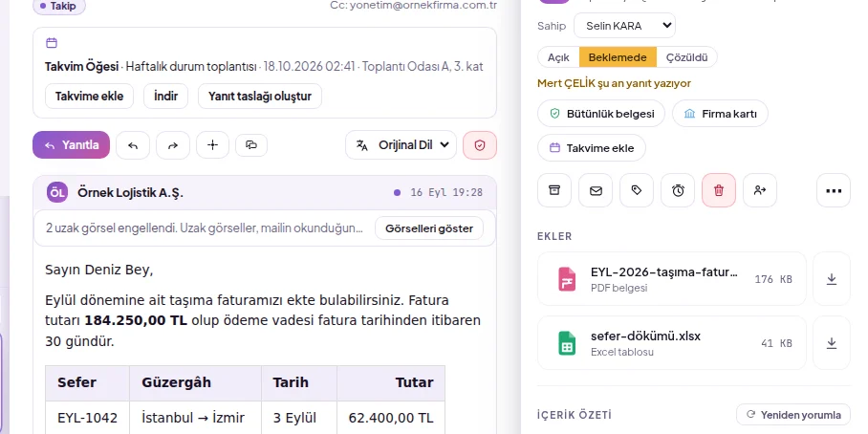The height and width of the screenshot is (434, 868).
Task: Click the chat bubbles icon button
Action: (251, 145)
